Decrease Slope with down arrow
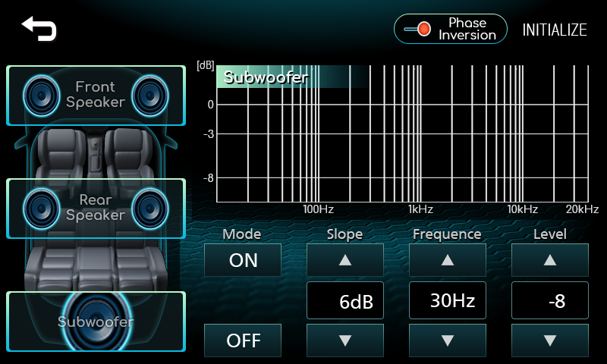Screen dimensions: 607x364 pyautogui.click(x=345, y=340)
